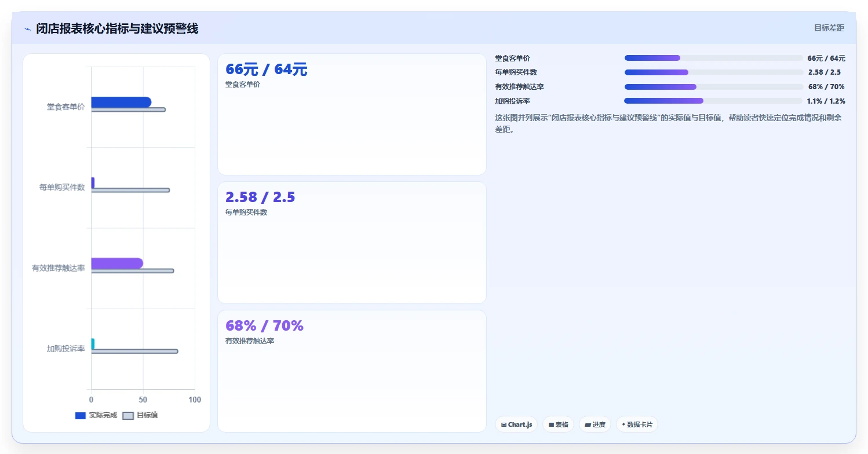Click the description paragraph starting 这张图并列展示
Viewport: 868px width, 454px height.
(669, 123)
